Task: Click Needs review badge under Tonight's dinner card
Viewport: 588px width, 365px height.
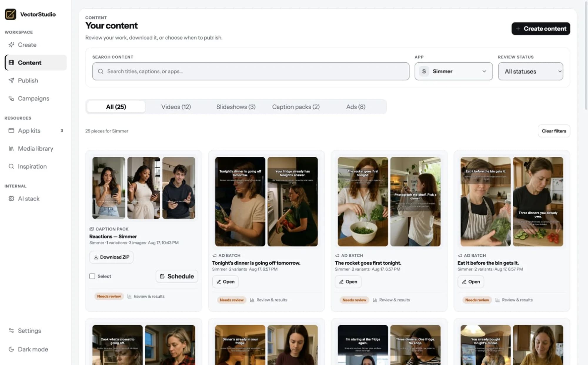Action: coord(232,300)
